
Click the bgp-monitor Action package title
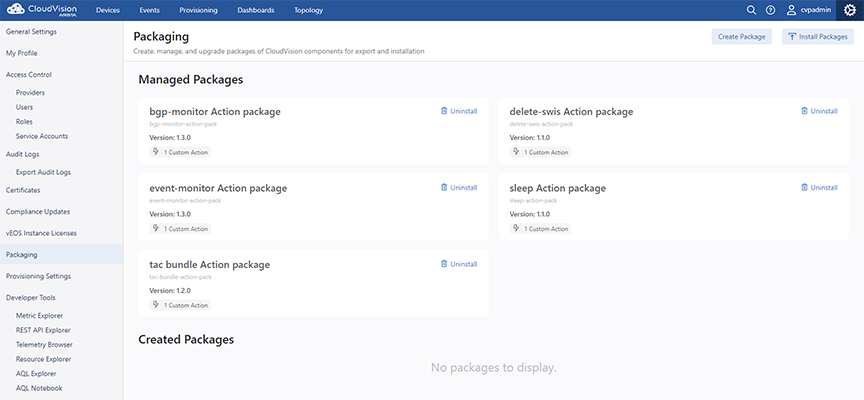(215, 112)
